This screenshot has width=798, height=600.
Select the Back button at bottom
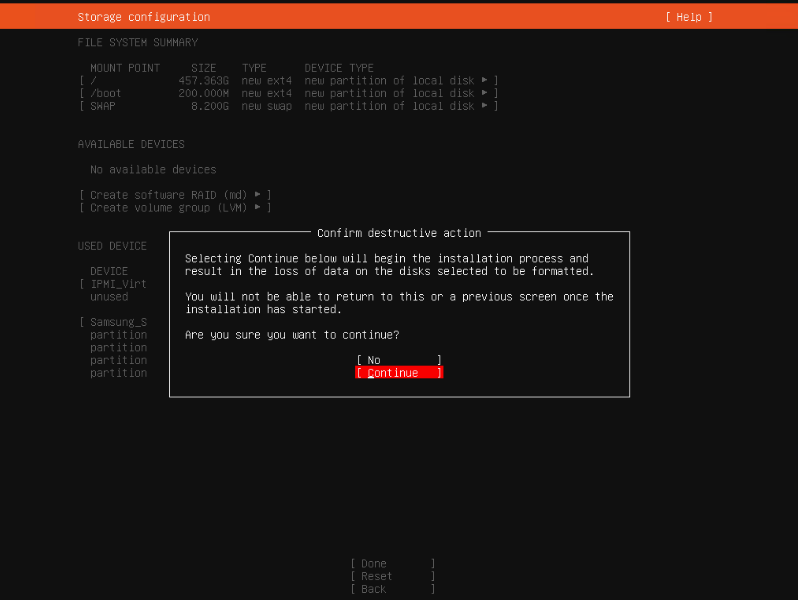coord(392,589)
